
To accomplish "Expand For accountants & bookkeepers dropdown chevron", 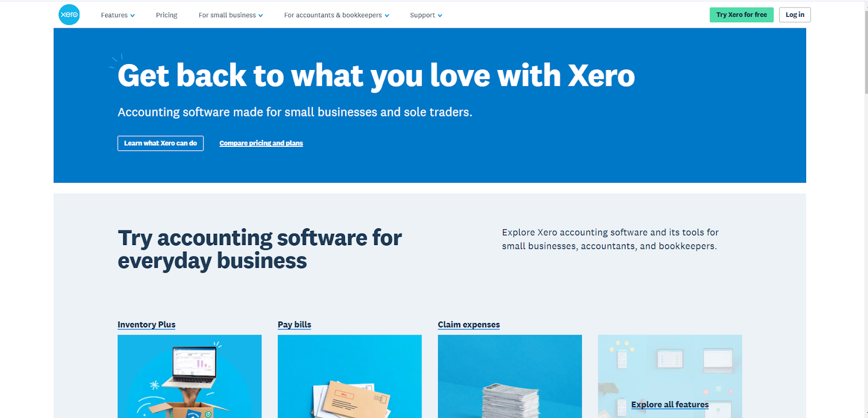I will tap(387, 16).
